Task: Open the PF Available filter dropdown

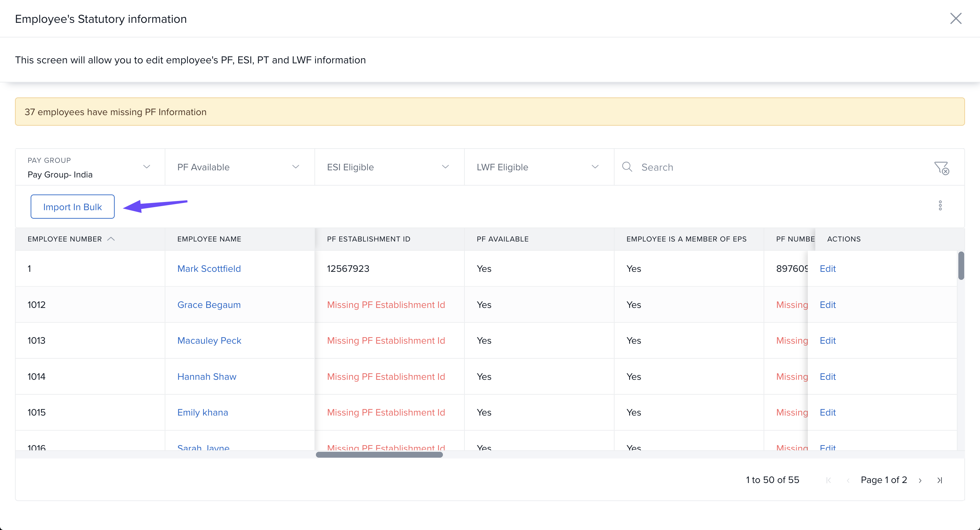Action: point(295,167)
